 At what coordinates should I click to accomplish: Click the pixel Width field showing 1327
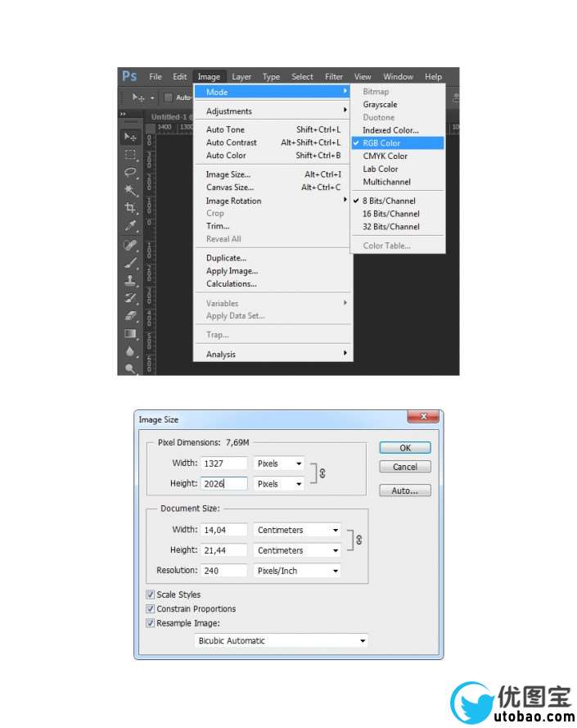224,463
